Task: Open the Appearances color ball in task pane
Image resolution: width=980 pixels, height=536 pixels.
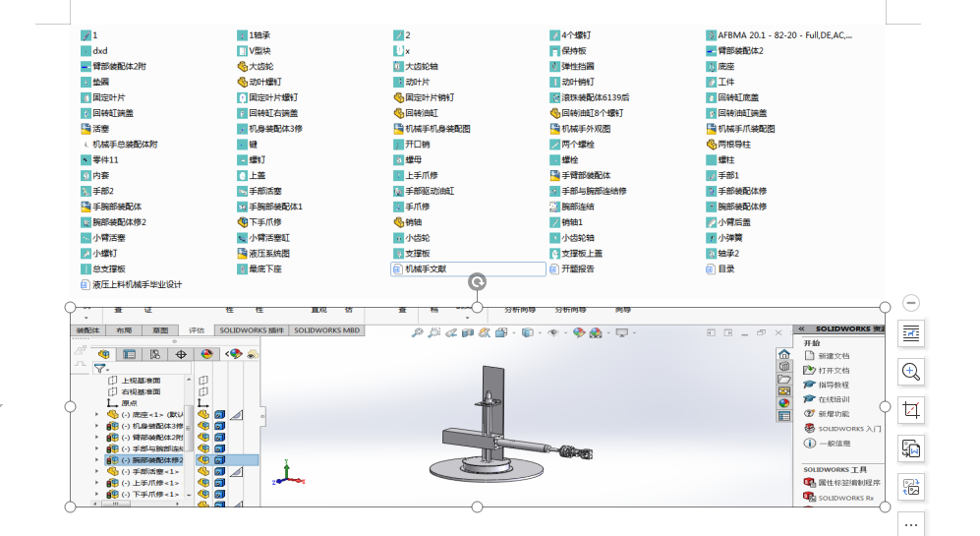Action: point(783,402)
